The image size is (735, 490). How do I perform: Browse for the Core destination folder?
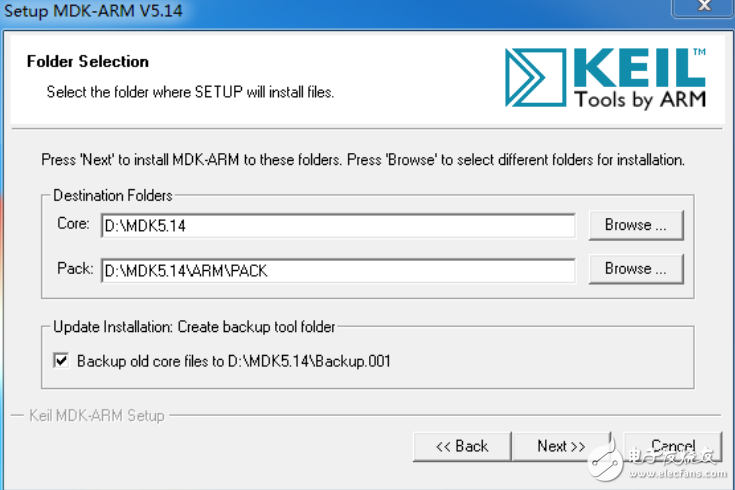click(636, 225)
